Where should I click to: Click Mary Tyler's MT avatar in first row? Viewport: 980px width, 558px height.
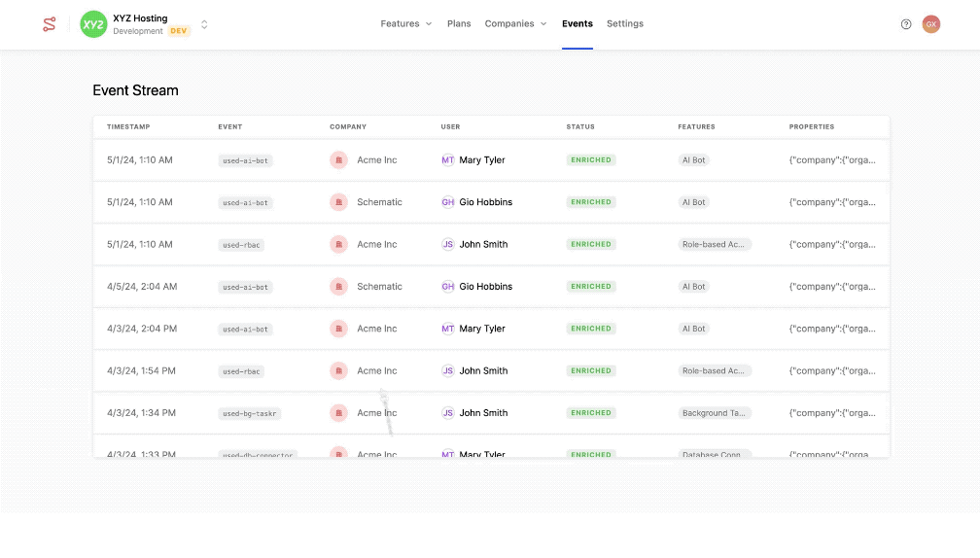(448, 160)
